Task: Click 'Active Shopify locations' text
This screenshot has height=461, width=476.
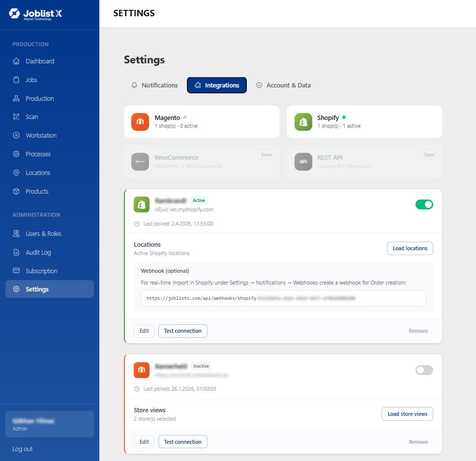Action: click(161, 253)
